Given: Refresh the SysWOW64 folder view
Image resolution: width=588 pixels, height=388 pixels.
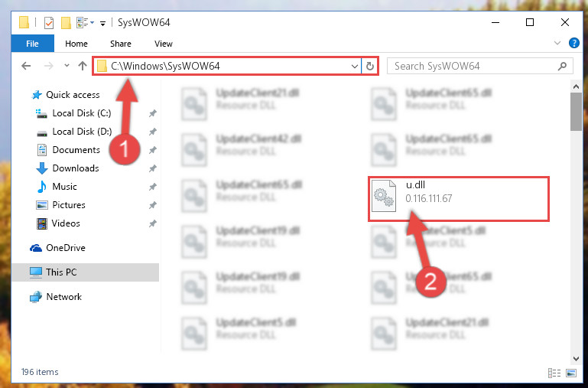Looking at the screenshot, I should 370,66.
